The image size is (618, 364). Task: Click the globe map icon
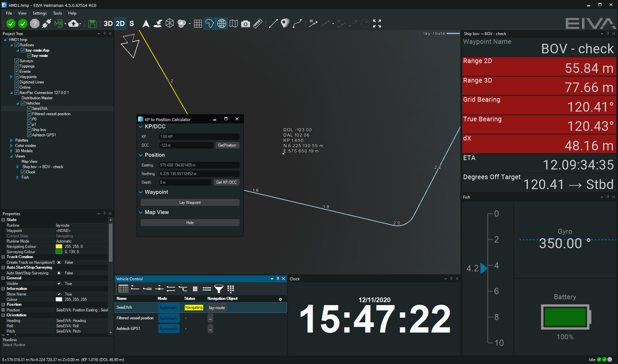[221, 23]
